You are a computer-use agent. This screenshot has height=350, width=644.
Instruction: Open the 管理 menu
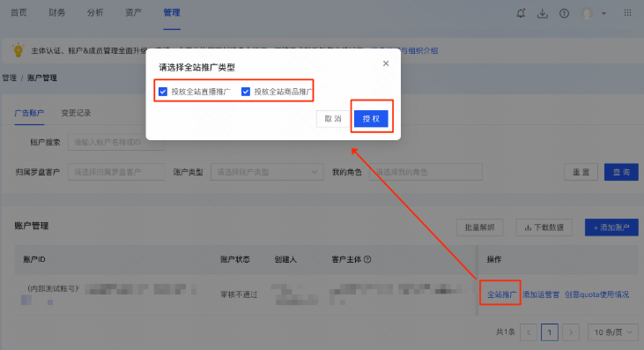point(172,12)
